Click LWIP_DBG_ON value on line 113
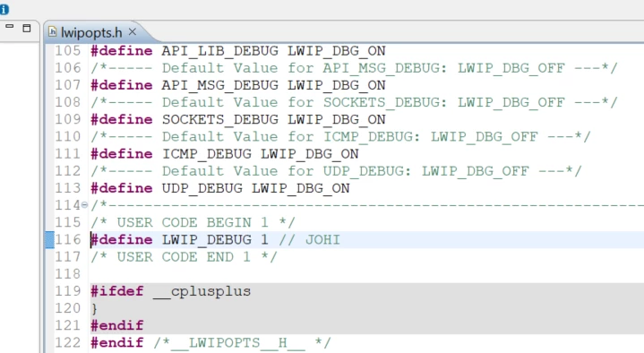644x353 pixels. point(301,188)
